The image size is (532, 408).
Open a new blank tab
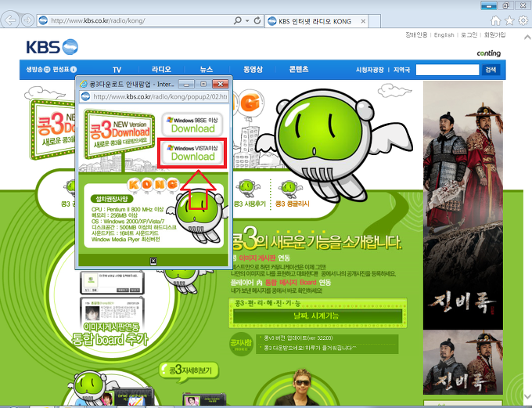[375, 21]
